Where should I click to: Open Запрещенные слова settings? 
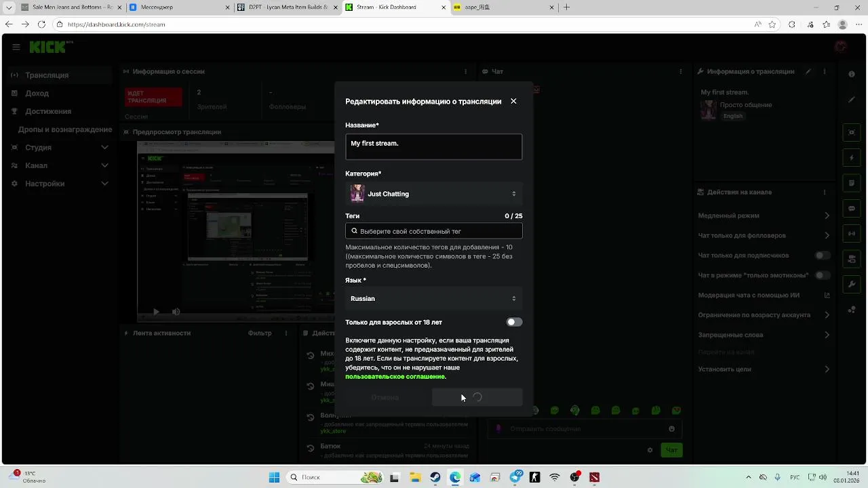764,335
